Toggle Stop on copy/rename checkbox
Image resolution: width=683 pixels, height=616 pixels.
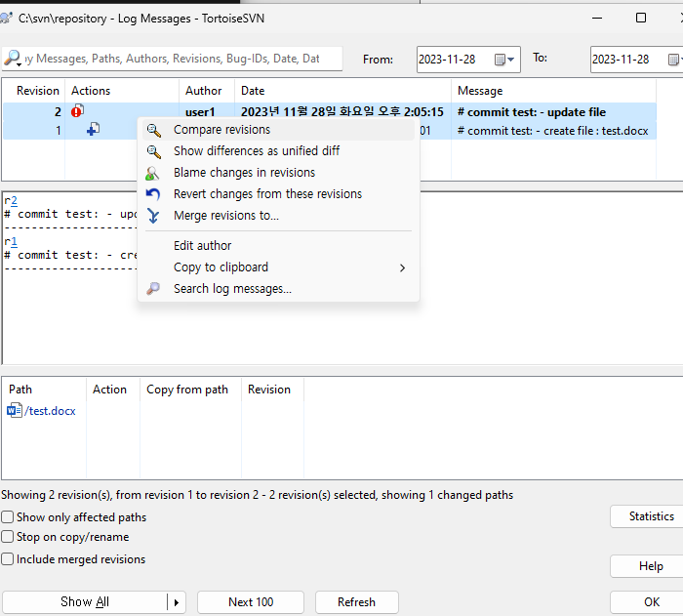[8, 537]
